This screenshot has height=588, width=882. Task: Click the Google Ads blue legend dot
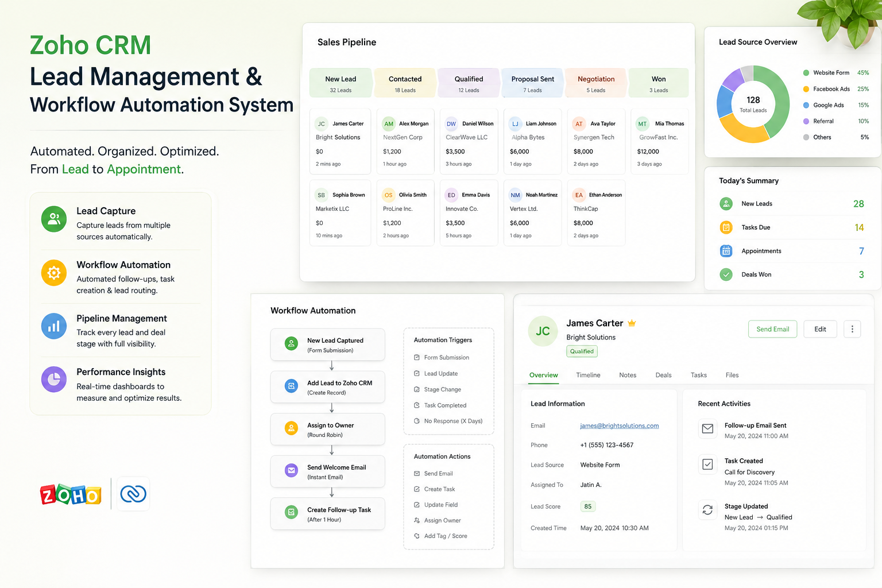point(806,105)
